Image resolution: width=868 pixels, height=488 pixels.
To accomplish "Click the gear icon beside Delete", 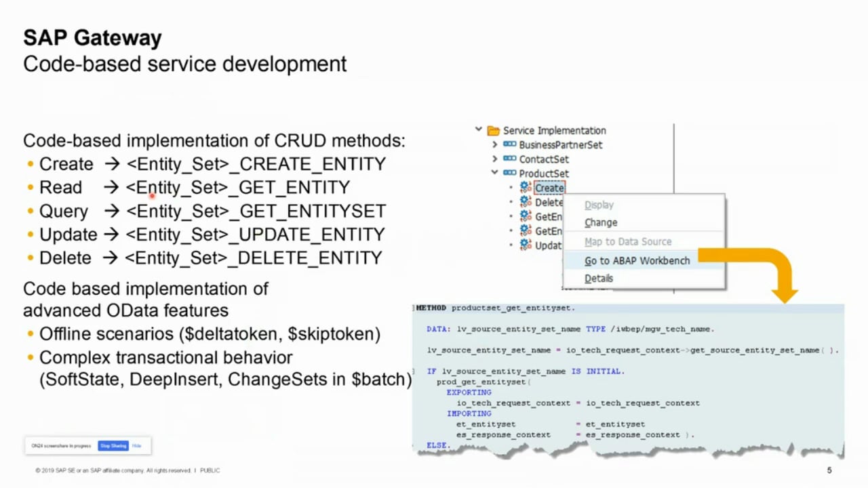I will 526,201.
